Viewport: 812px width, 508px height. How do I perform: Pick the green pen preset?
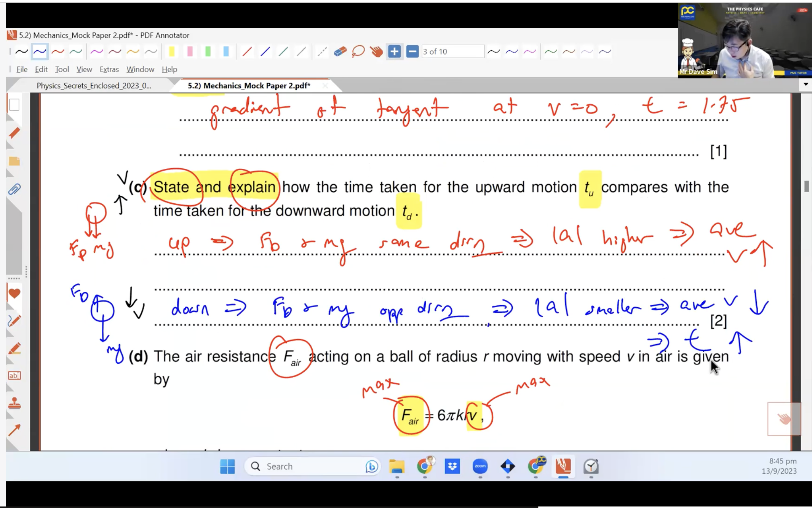click(x=76, y=51)
